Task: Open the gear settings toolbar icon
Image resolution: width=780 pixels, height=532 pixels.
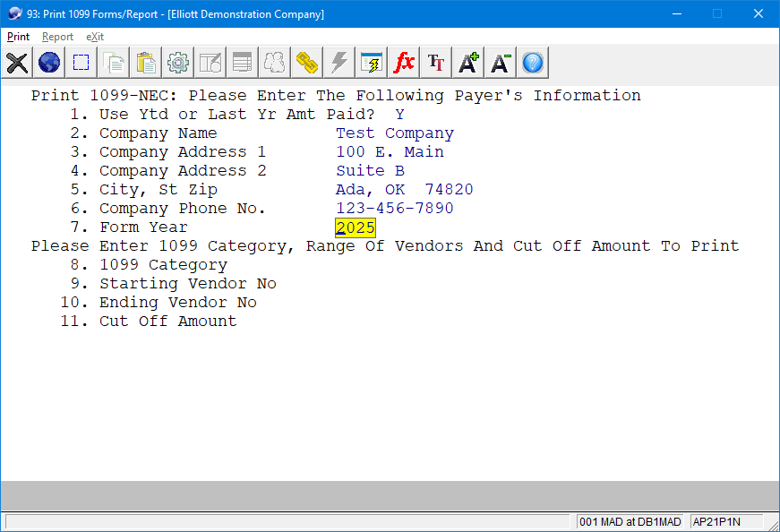Action: [x=178, y=63]
